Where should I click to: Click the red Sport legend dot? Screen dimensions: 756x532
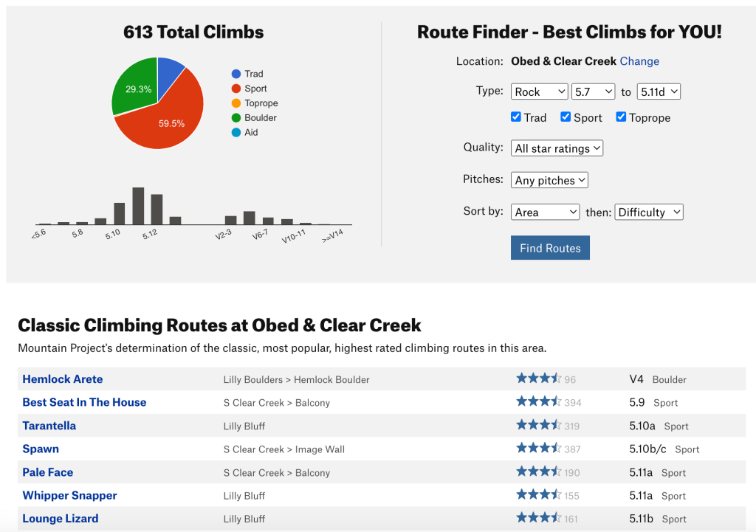(236, 89)
